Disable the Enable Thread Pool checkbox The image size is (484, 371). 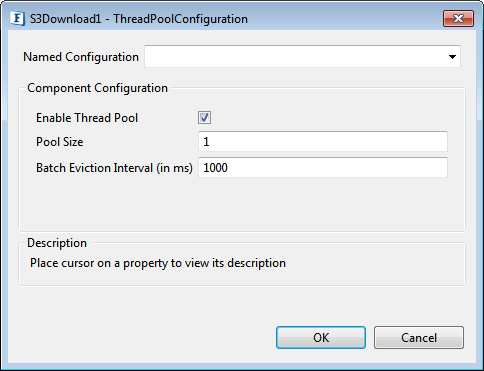204,118
